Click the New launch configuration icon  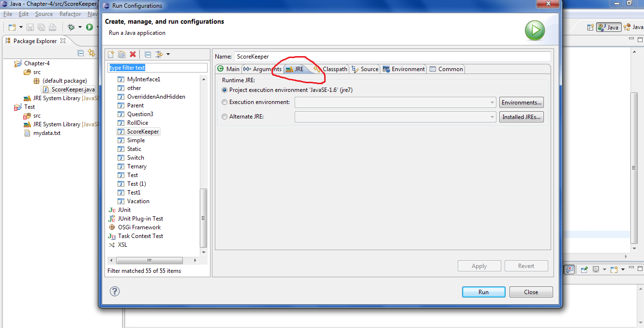[111, 54]
